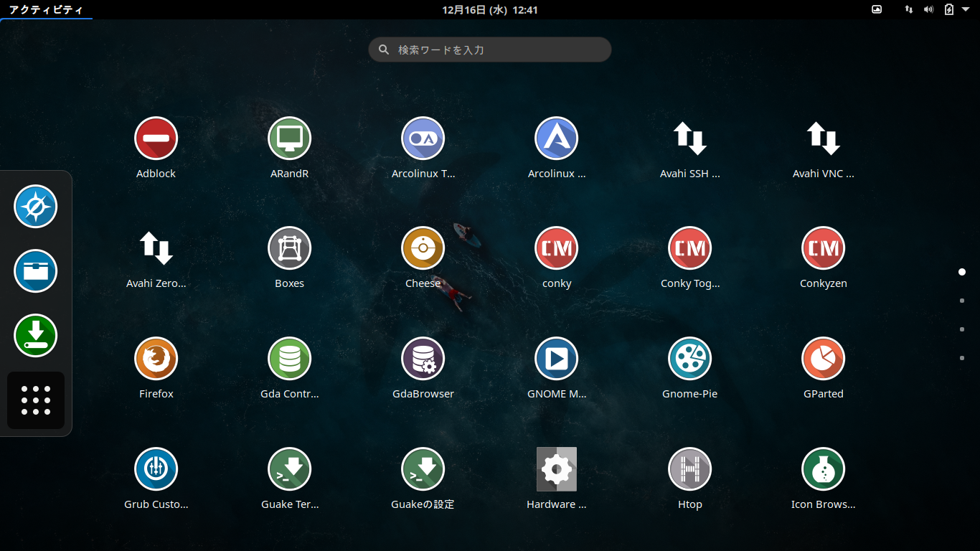The image size is (980, 551).
Task: Open GNOME MPV media player
Action: click(x=556, y=359)
